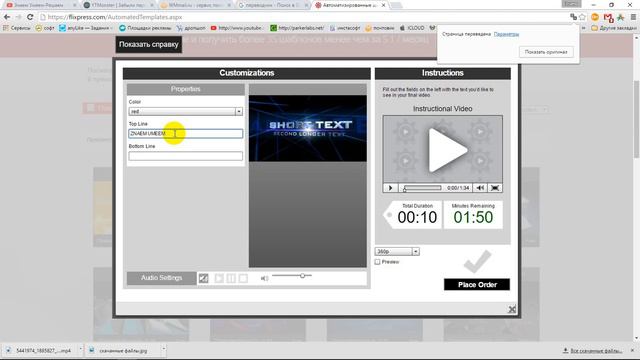Image resolution: width=640 pixels, height=360 pixels.
Task: Switch to the second browser tab
Action: tap(118, 5)
